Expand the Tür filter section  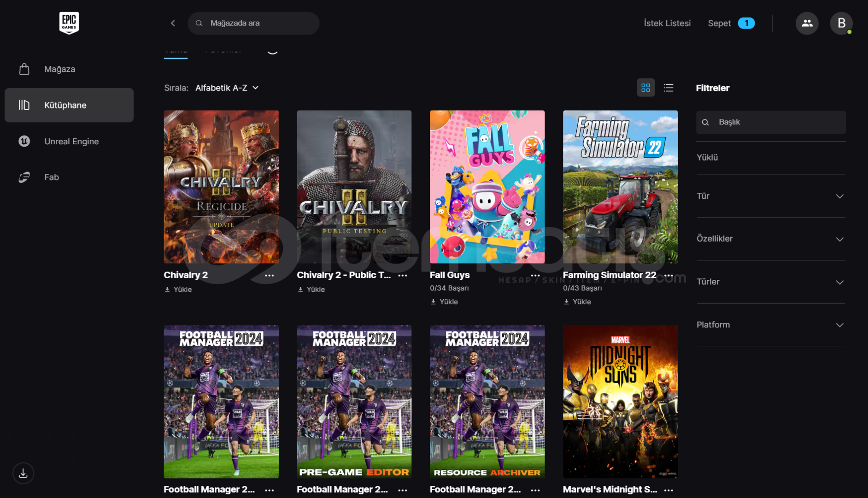[x=771, y=196]
